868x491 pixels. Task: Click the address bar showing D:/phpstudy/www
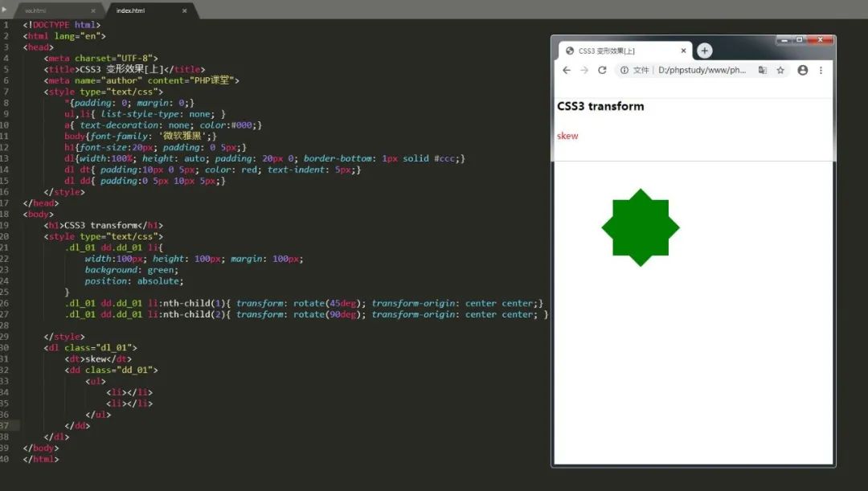tap(702, 71)
